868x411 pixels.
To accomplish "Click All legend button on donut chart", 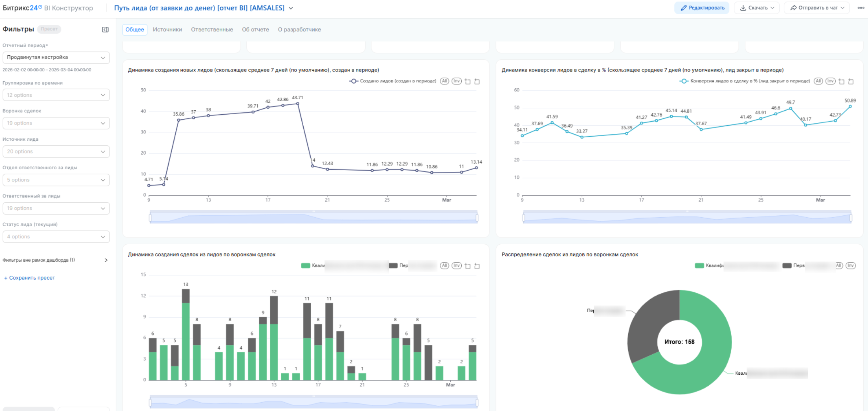I will point(839,266).
